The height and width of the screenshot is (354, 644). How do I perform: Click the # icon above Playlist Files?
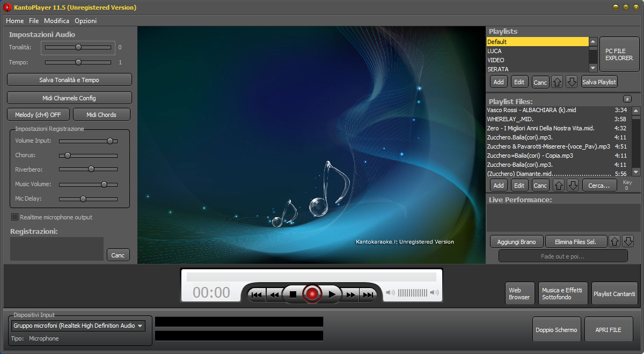[x=627, y=99]
